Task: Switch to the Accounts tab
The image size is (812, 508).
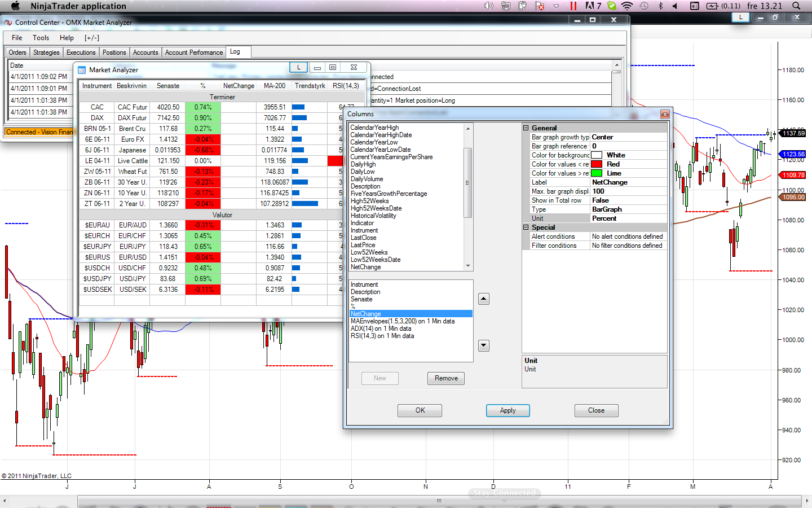Action: coord(145,52)
